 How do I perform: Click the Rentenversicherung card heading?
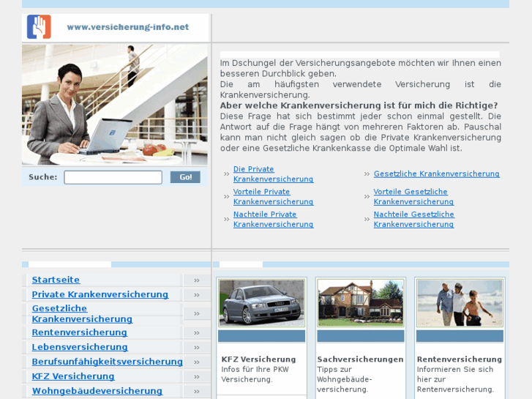point(460,359)
